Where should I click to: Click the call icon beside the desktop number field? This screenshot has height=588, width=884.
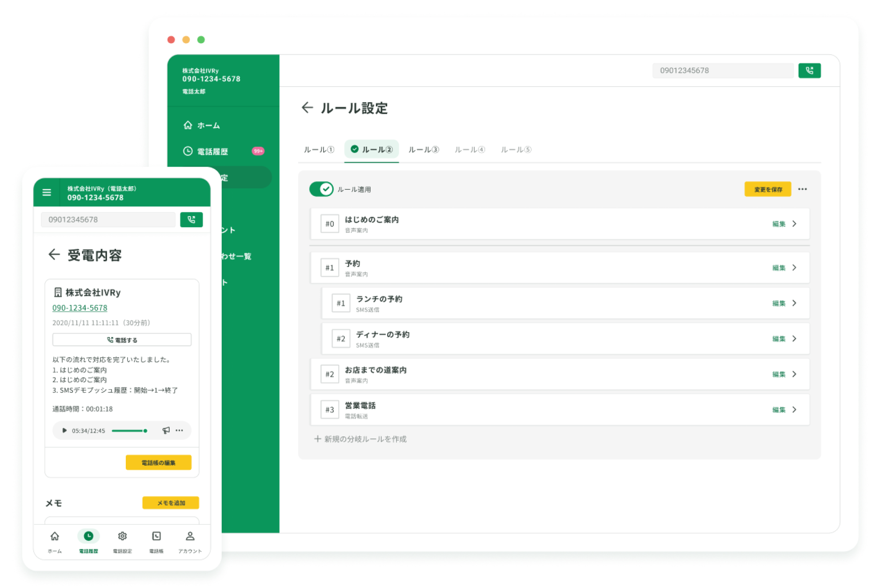pos(809,70)
